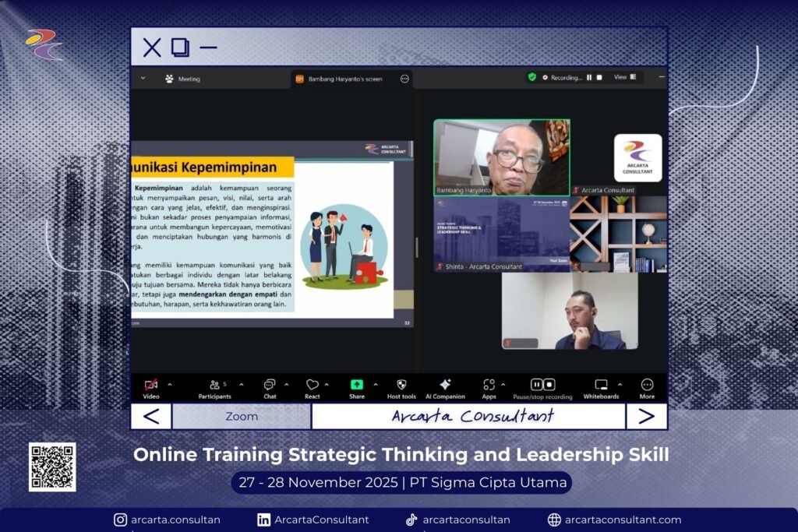Open the Apps menu icon
The height and width of the screenshot is (532, 798).
point(489,385)
